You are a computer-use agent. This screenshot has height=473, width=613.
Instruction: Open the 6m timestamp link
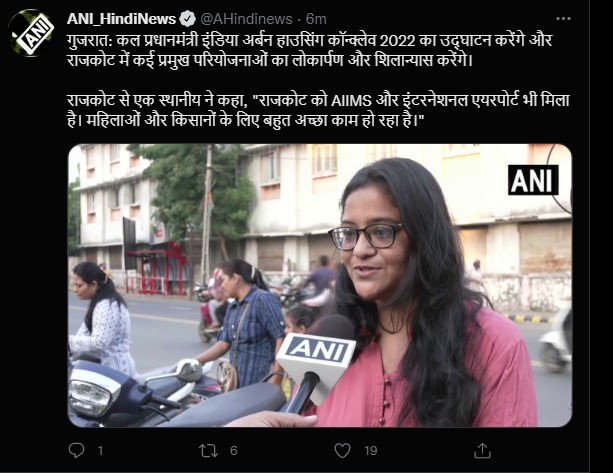click(x=316, y=18)
